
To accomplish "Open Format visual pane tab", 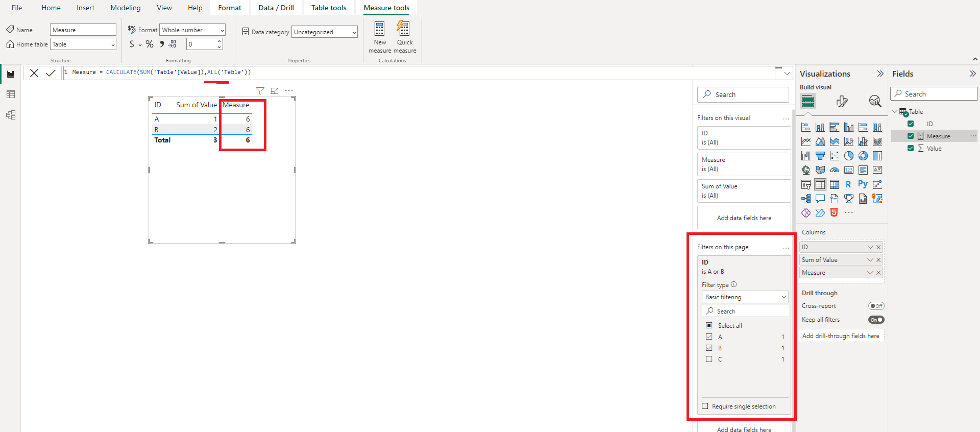I will point(842,101).
